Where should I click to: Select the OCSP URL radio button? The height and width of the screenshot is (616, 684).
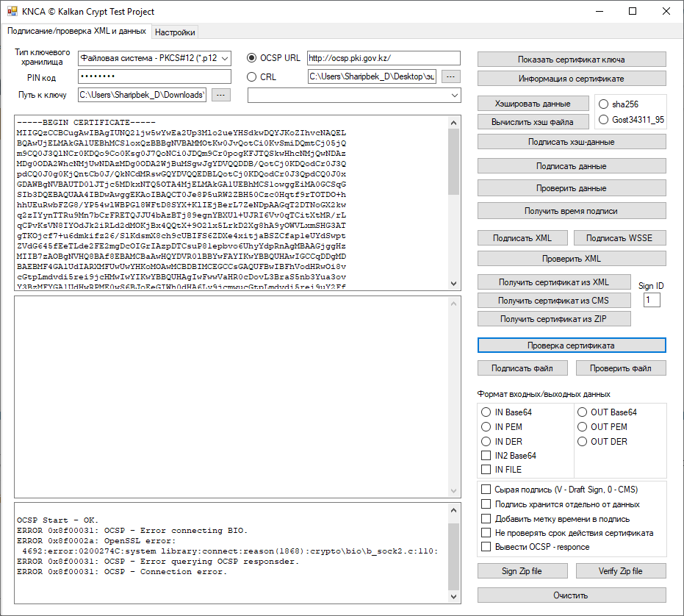pyautogui.click(x=252, y=59)
